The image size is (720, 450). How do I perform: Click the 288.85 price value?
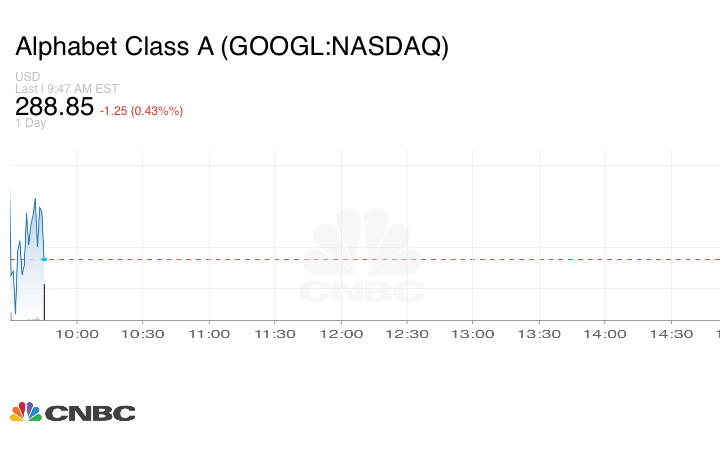pyautogui.click(x=54, y=107)
